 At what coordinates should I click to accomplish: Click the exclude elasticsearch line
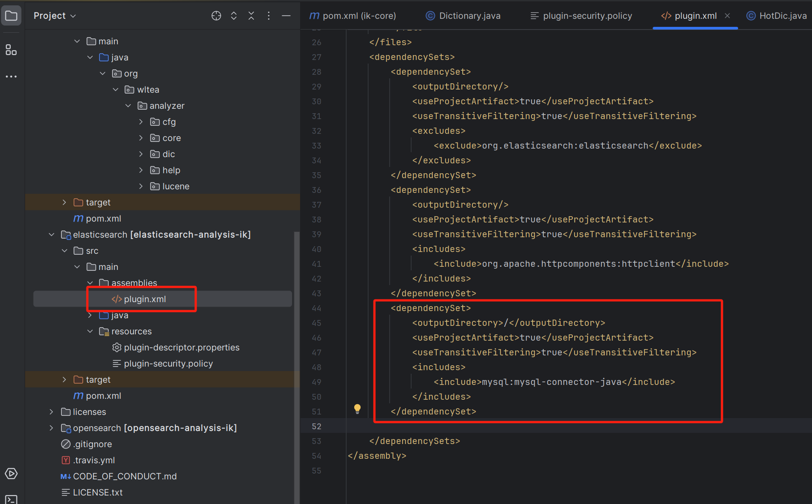[567, 145]
